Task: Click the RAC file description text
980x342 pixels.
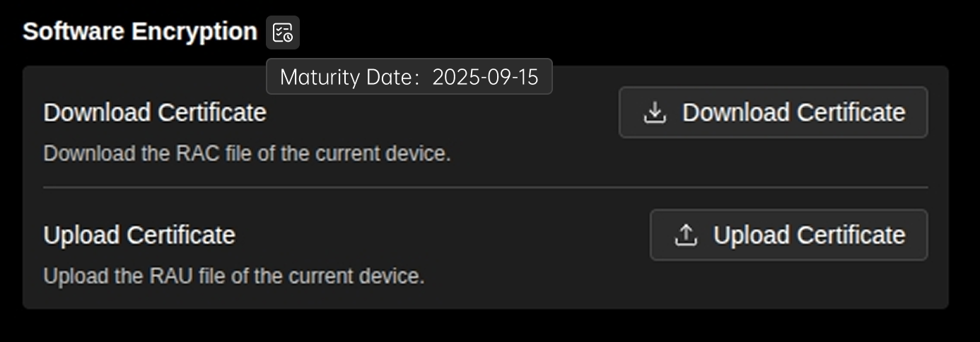Action: pos(247,153)
